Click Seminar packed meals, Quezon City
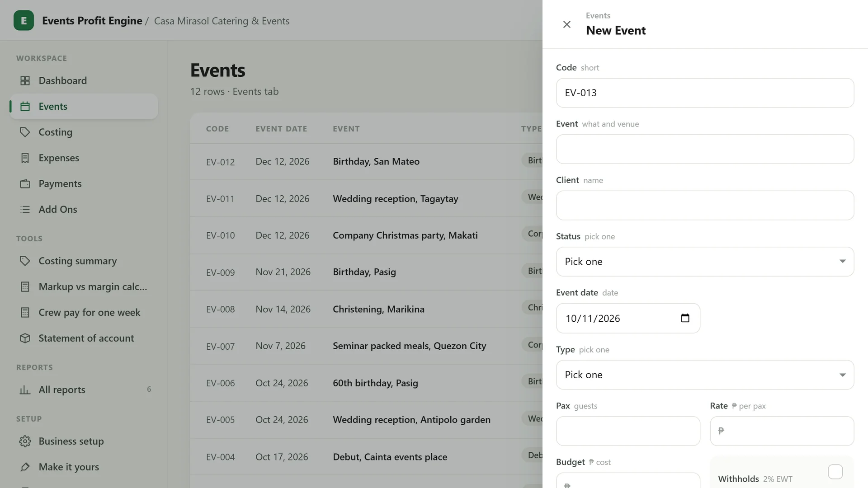Screen dimensions: 868x488 pos(409,346)
